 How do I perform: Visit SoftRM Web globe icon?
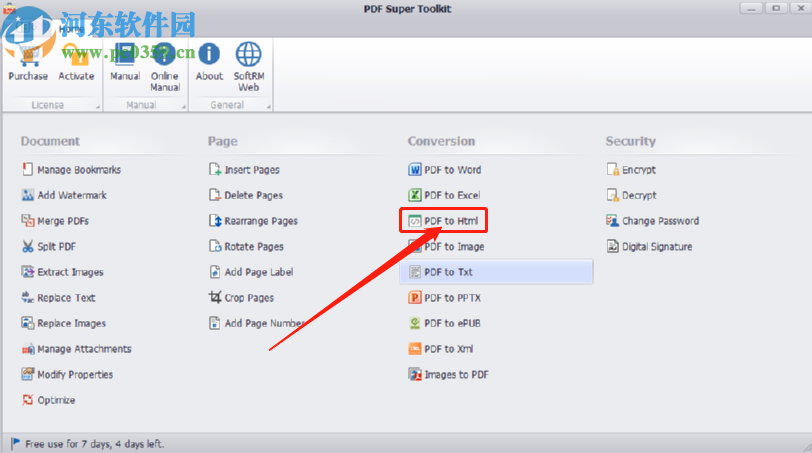click(249, 67)
